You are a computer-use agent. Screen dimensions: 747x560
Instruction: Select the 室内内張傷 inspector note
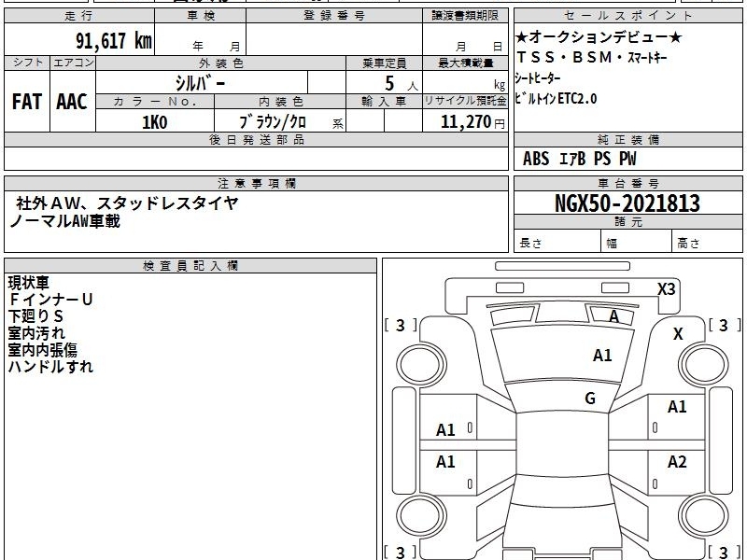42,350
